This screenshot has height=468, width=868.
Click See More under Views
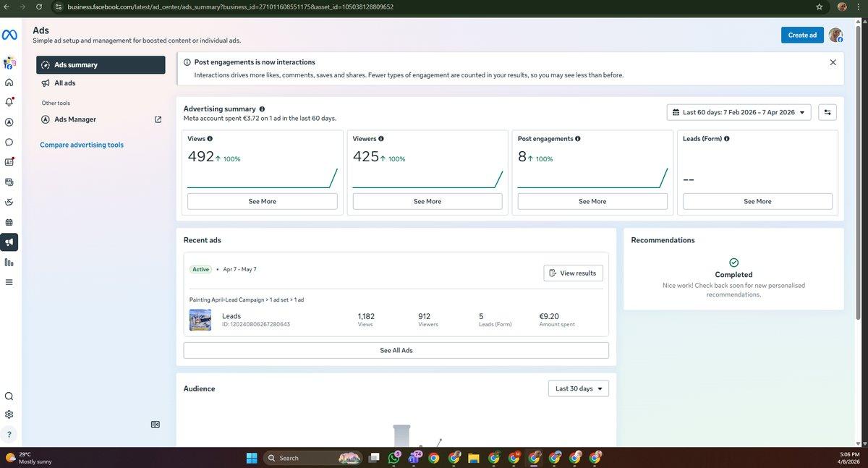pos(263,202)
